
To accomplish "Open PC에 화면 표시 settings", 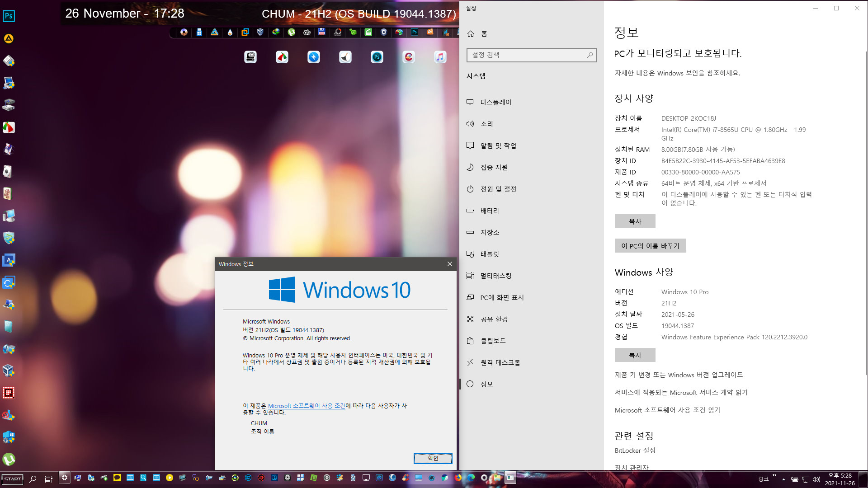I will pos(532,297).
